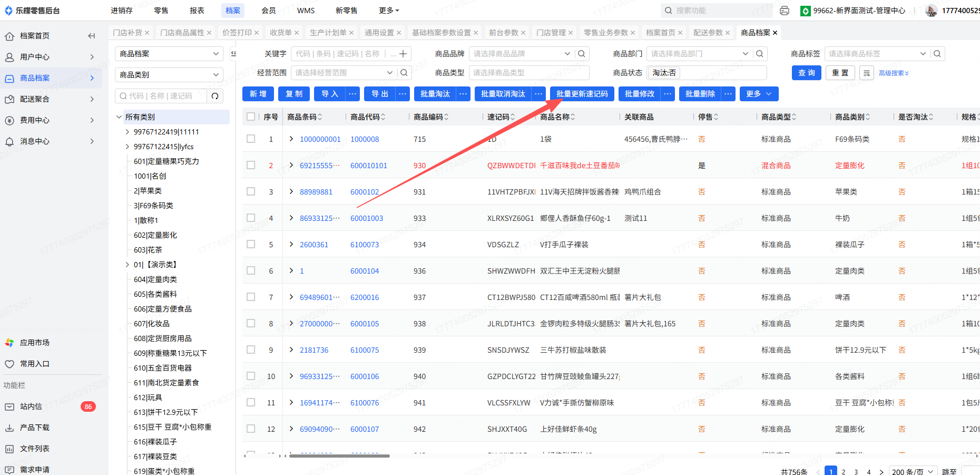Image resolution: width=980 pixels, height=475 pixels.
Task: Check row 12 checkbox for 上好佳鲜虾条40g
Action: coord(251,429)
